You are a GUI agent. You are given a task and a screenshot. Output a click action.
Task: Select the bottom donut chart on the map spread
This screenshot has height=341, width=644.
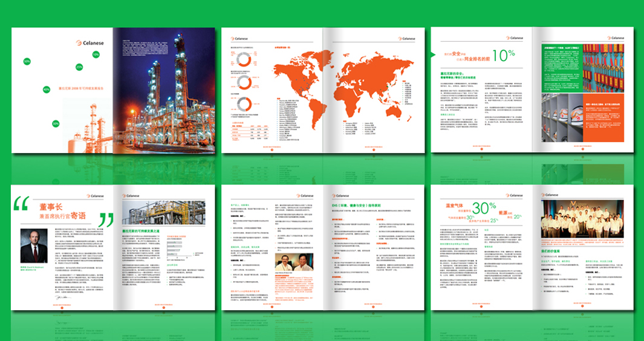tap(244, 105)
